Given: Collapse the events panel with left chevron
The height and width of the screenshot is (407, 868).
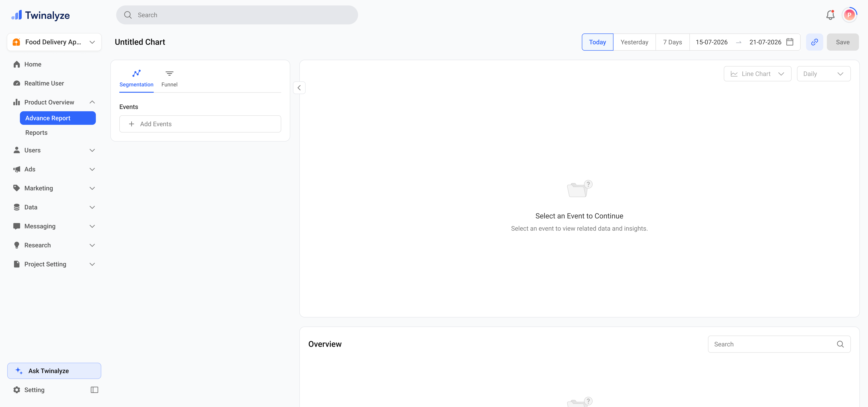Looking at the screenshot, I should pos(299,88).
